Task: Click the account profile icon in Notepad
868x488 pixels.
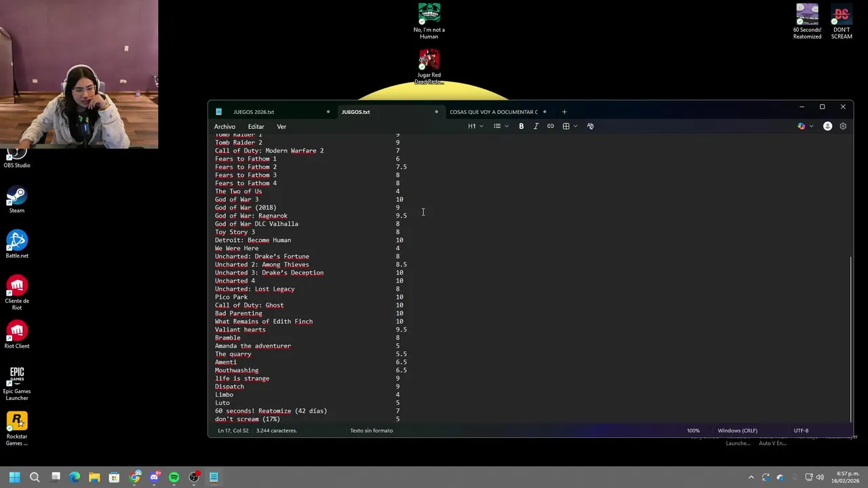Action: pos(827,126)
